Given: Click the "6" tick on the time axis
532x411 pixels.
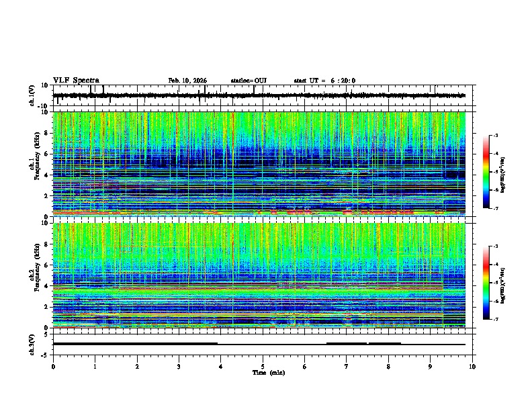Looking at the screenshot, I should [x=305, y=367].
